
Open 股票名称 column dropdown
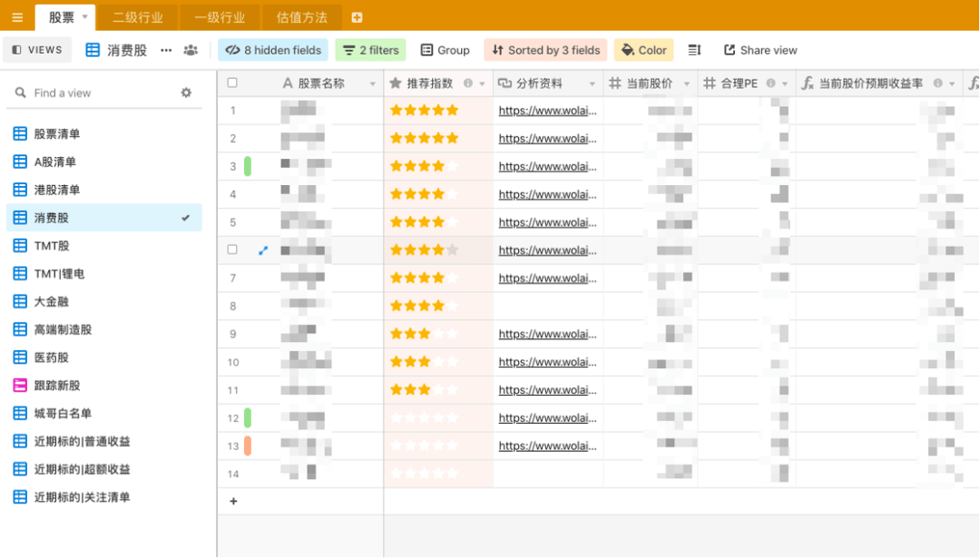(373, 83)
